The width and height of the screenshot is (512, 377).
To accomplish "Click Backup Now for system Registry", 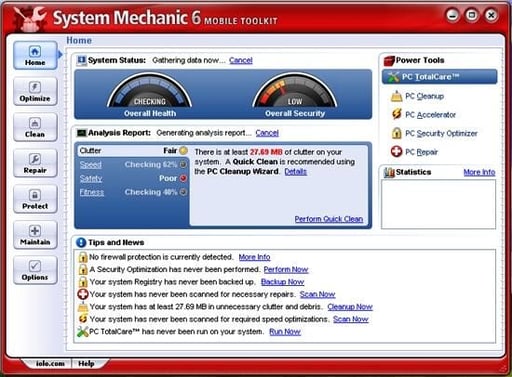I will pos(282,282).
